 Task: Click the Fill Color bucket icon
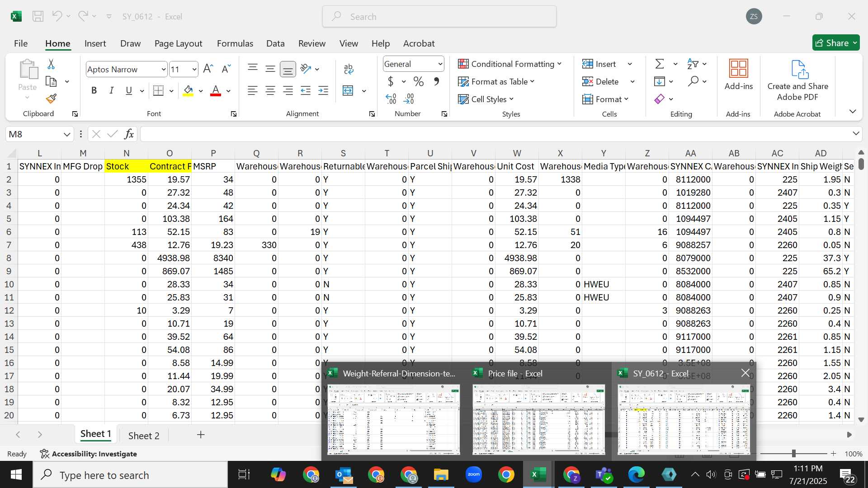188,91
